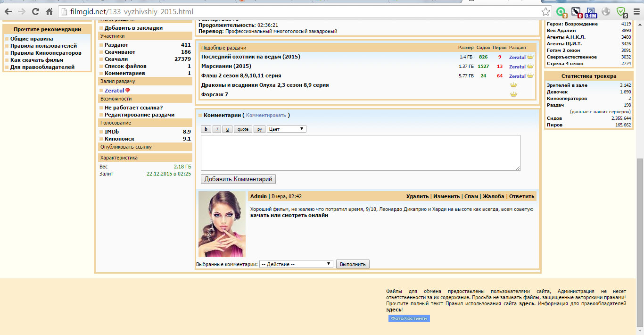Open the Список файлов link
644x335 pixels.
(125, 66)
